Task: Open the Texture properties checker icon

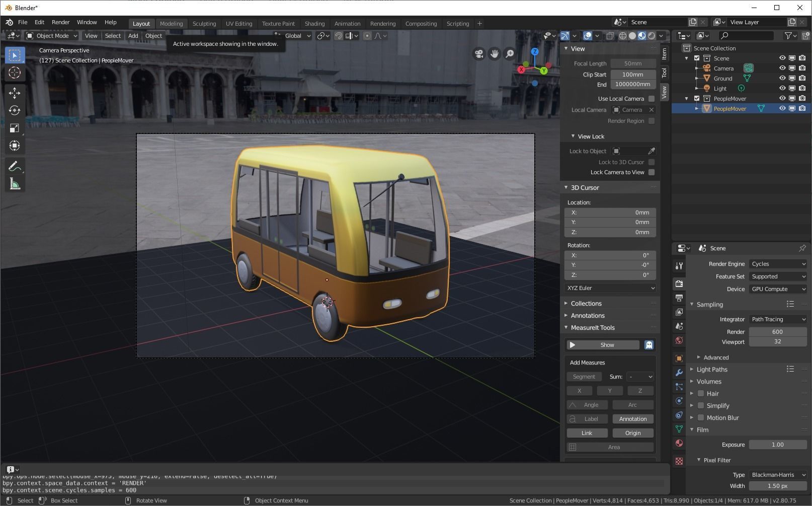Action: click(x=679, y=461)
